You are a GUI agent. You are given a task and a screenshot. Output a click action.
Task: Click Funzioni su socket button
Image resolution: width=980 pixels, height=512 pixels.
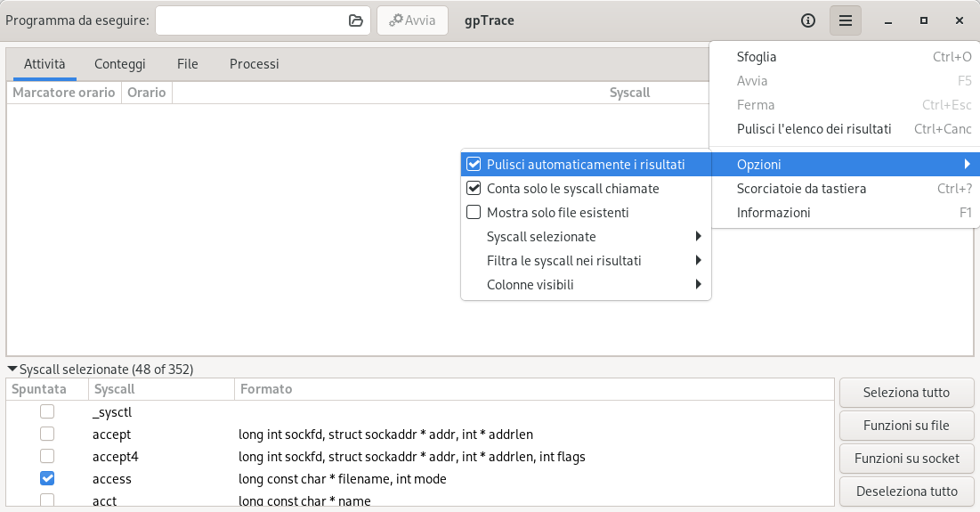coord(906,459)
